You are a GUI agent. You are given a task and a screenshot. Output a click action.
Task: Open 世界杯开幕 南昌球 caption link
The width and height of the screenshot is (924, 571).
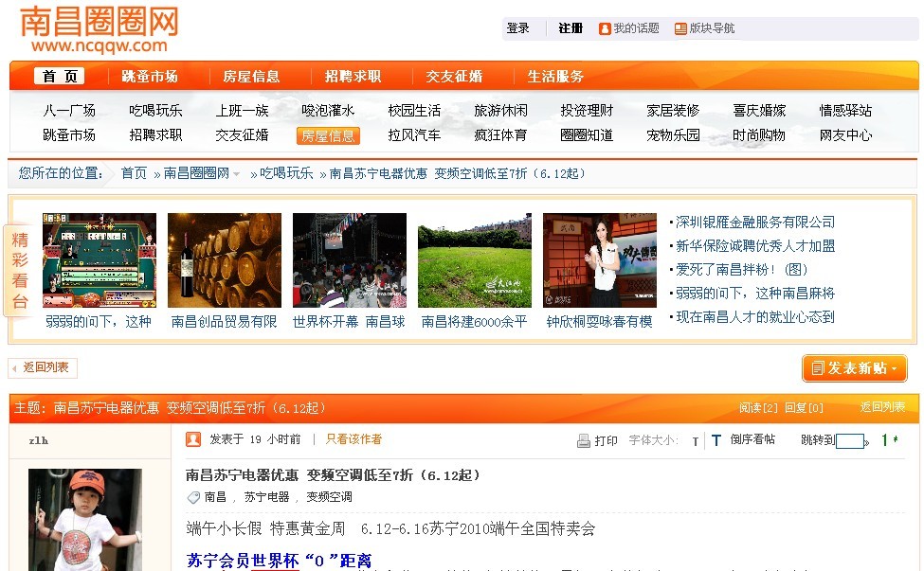349,321
